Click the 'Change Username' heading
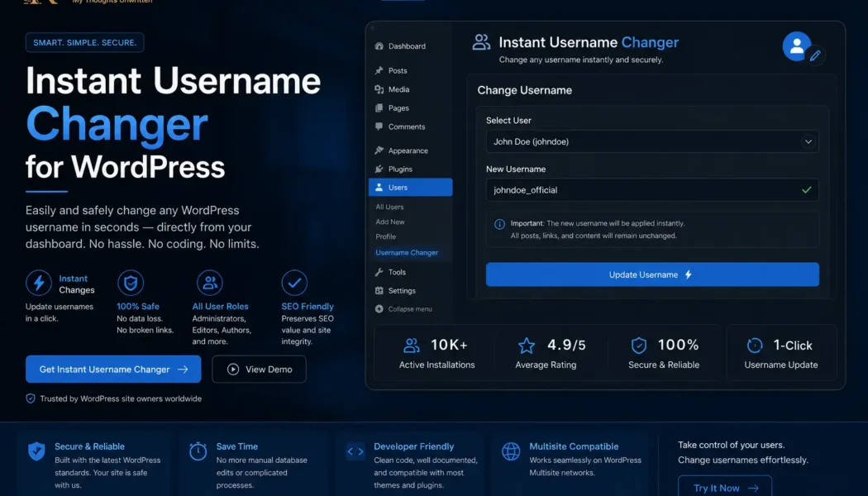The image size is (868, 496). (x=525, y=90)
